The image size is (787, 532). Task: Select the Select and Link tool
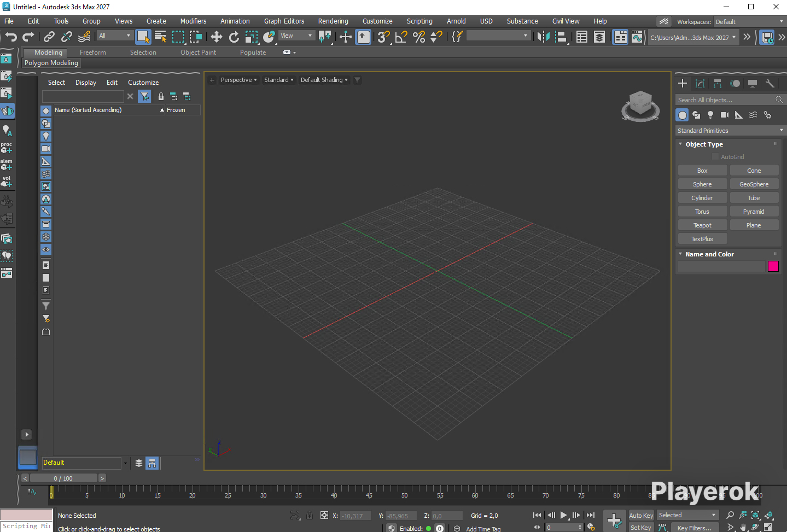[49, 37]
